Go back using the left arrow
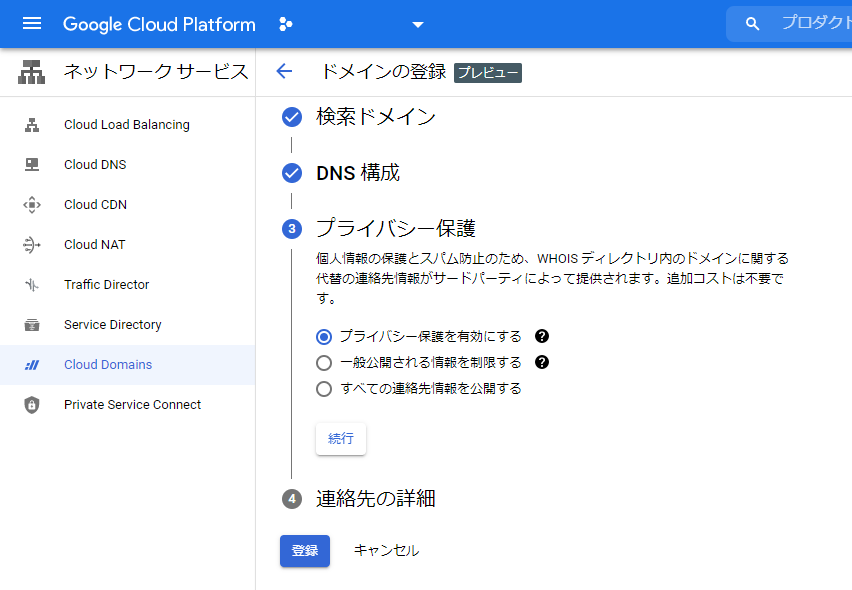The height and width of the screenshot is (590, 852). [284, 71]
